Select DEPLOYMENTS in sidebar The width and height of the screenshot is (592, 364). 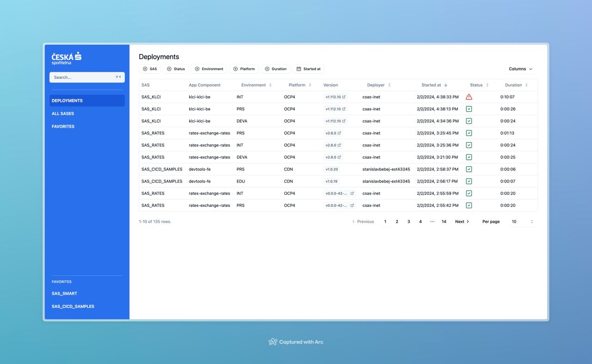click(x=87, y=101)
